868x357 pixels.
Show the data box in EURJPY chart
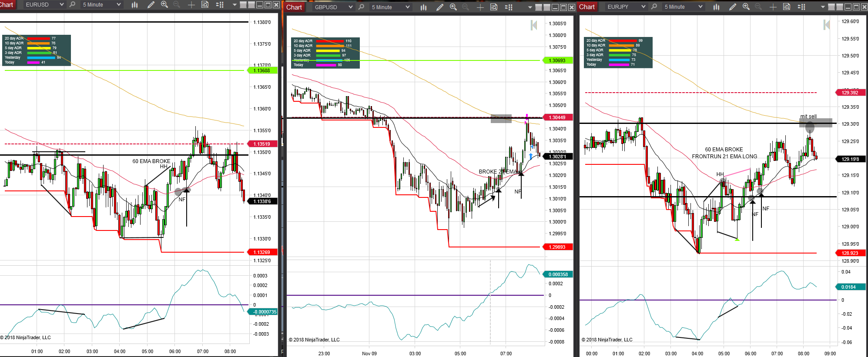[787, 7]
